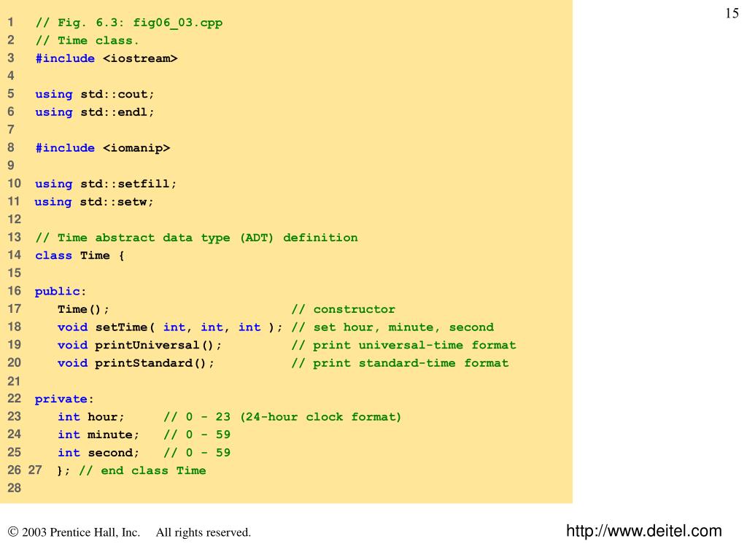This screenshot has height=560, width=747.
Task: Click the "#include <iomanip>" line
Action: [102, 148]
